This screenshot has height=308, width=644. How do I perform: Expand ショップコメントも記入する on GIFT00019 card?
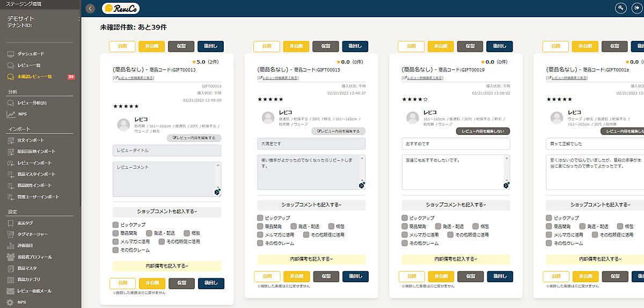(x=456, y=205)
